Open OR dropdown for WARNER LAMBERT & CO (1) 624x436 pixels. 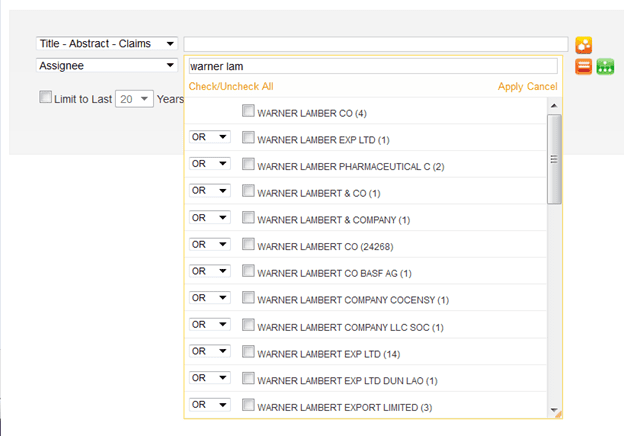(210, 191)
